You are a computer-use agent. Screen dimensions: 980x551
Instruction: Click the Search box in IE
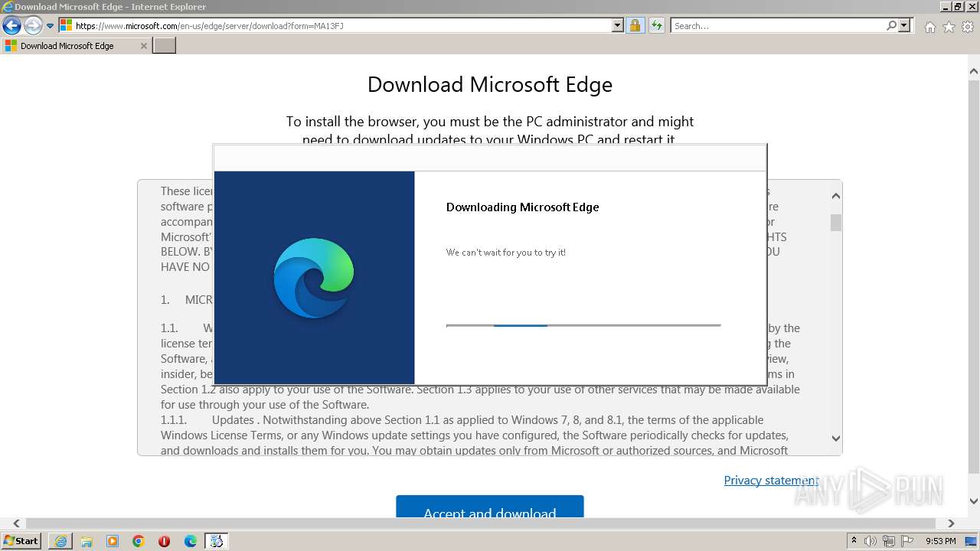pos(777,25)
